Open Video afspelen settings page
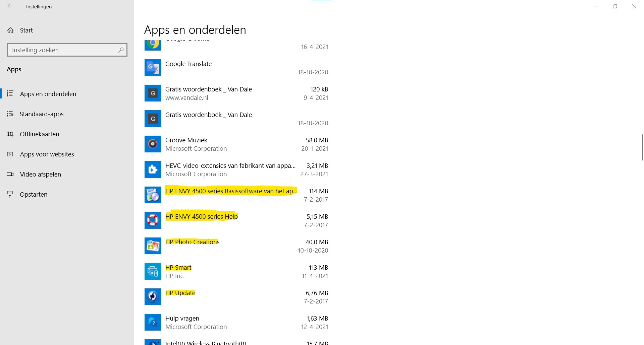Viewport: 644px width, 345px height. [x=67, y=174]
